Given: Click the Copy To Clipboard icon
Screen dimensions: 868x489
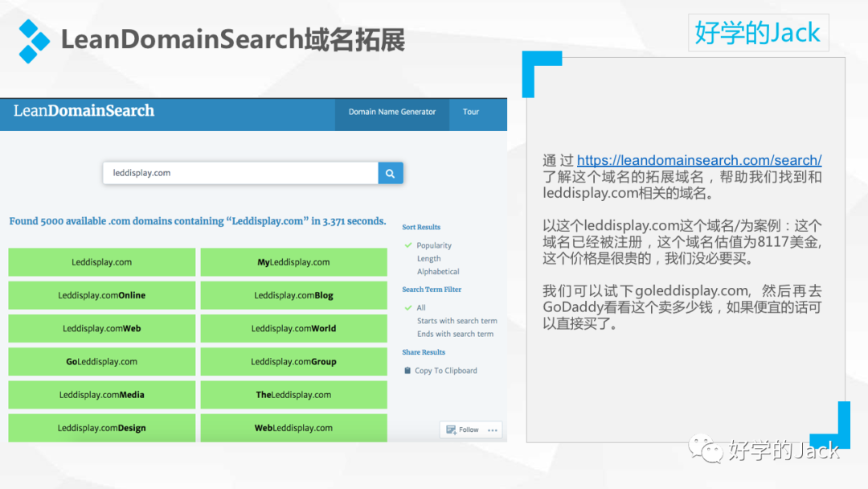Looking at the screenshot, I should 407,371.
